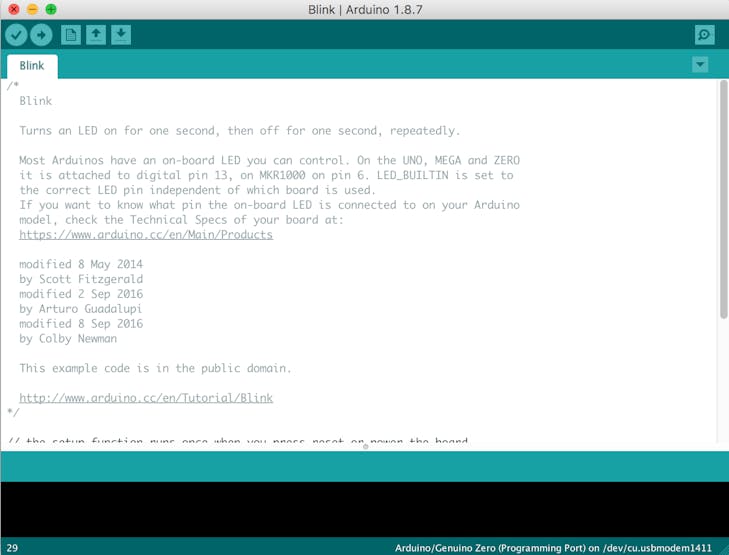Click the editor vertical scrollbar thumb
The width and height of the screenshot is (729, 555).
(x=723, y=200)
